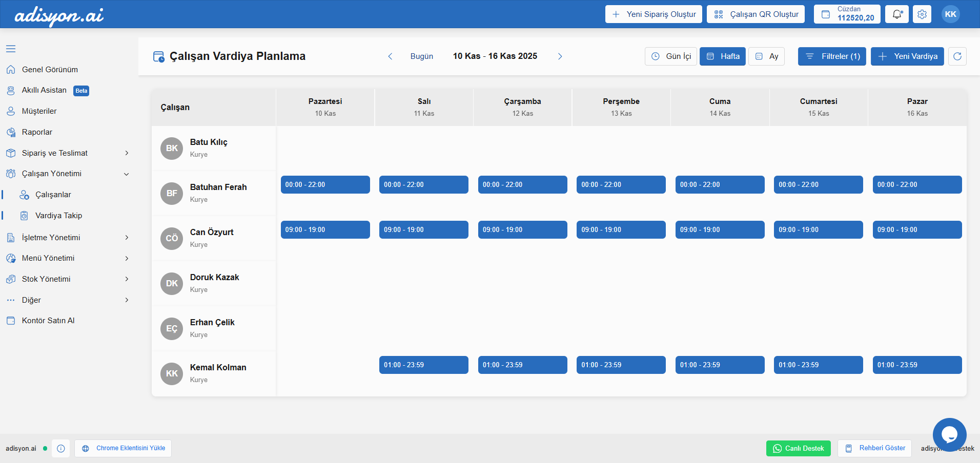Image resolution: width=980 pixels, height=463 pixels.
Task: Open the settings gear icon
Action: (922, 14)
